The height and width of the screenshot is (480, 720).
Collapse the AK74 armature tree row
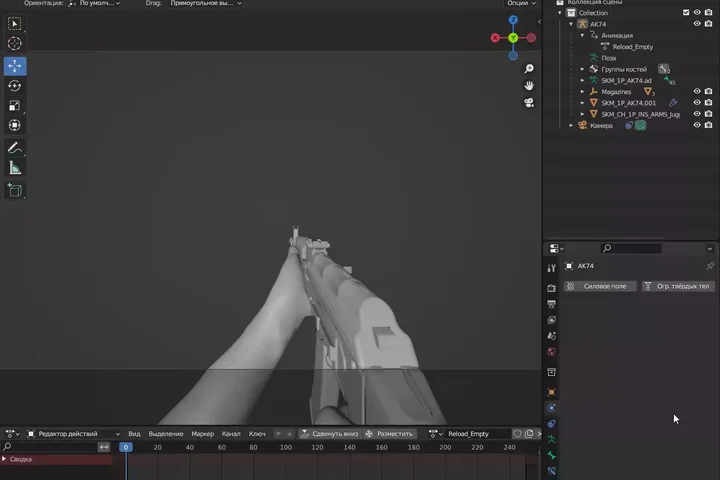pyautogui.click(x=571, y=24)
